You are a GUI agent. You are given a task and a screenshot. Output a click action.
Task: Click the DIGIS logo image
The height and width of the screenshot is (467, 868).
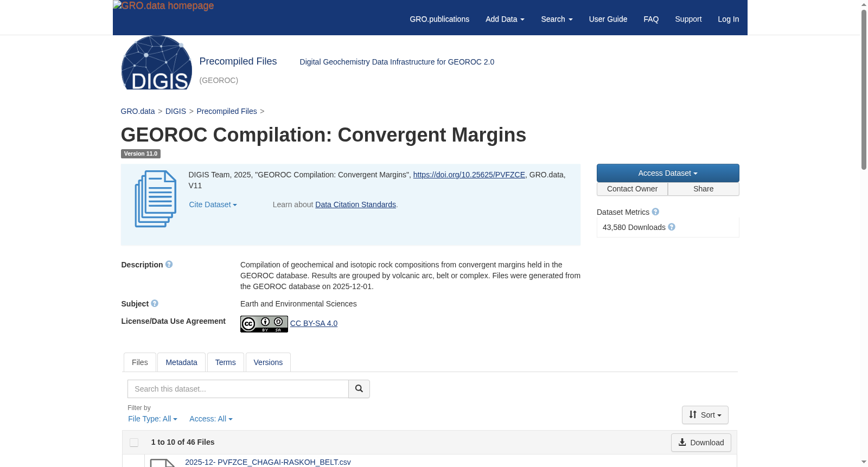[x=157, y=62]
